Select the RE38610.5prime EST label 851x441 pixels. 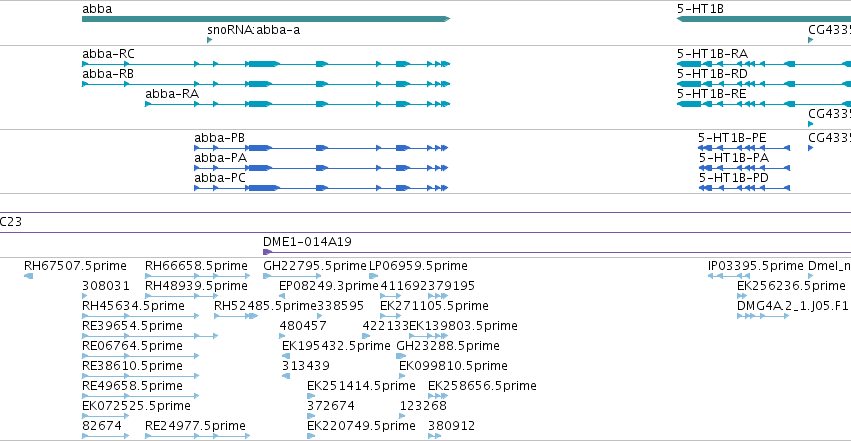[x=132, y=366]
